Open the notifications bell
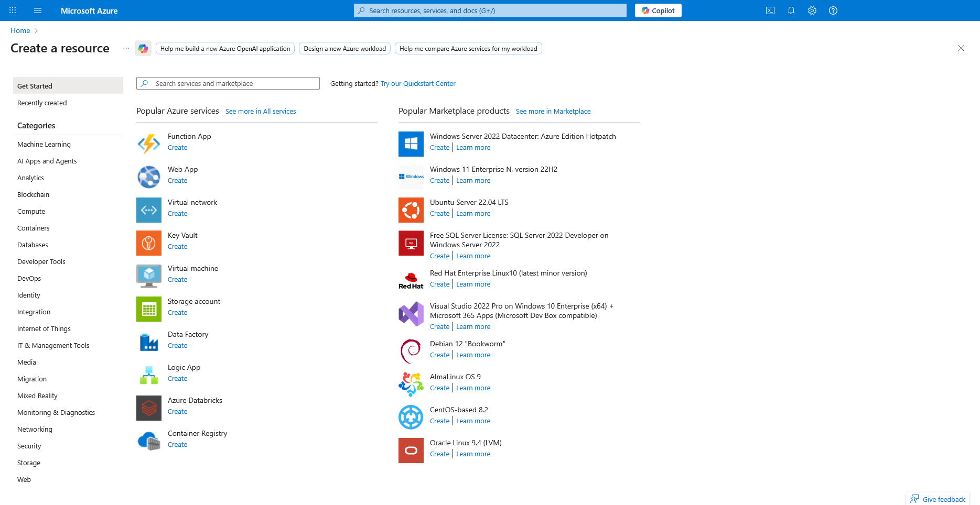 (791, 10)
